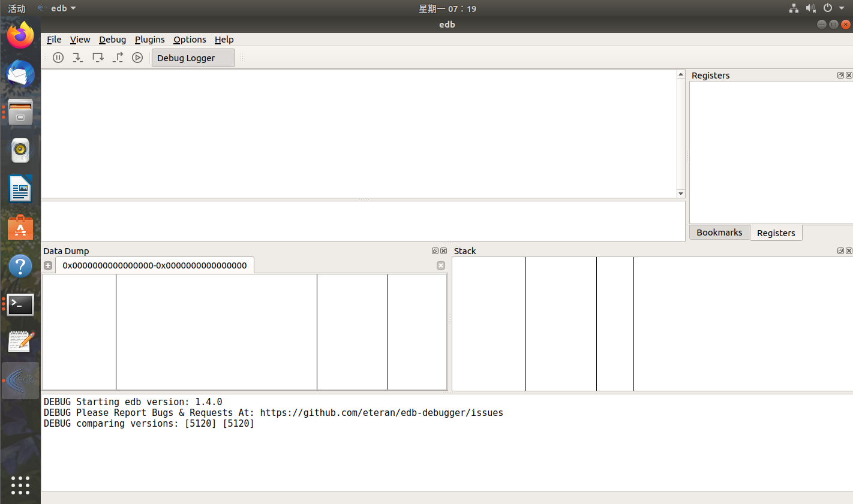Screen dimensions: 853x504
Task: Open Ubuntu Software from the dock
Action: pos(20,227)
